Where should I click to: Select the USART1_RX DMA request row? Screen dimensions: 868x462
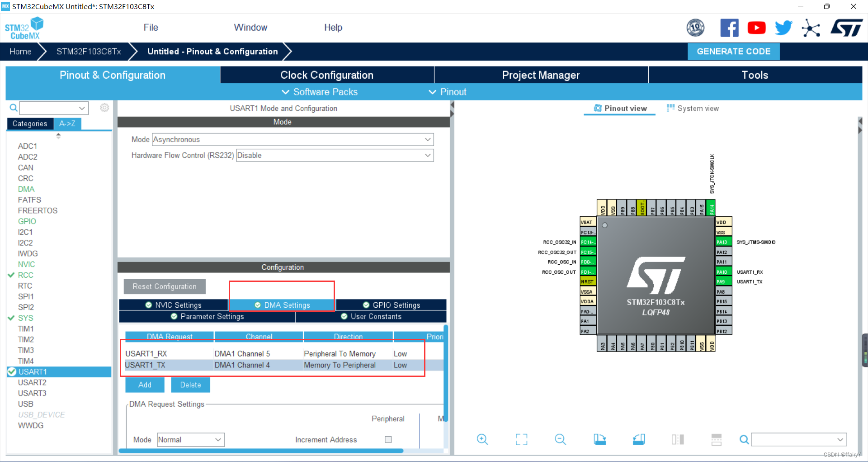(x=284, y=354)
